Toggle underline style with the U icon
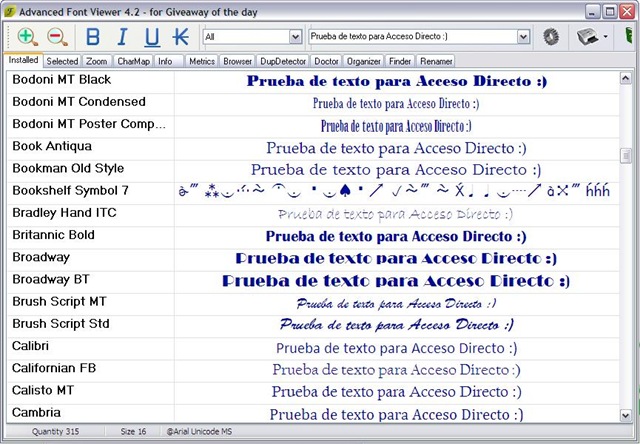Image resolution: width=640 pixels, height=444 pixels. coord(152,37)
